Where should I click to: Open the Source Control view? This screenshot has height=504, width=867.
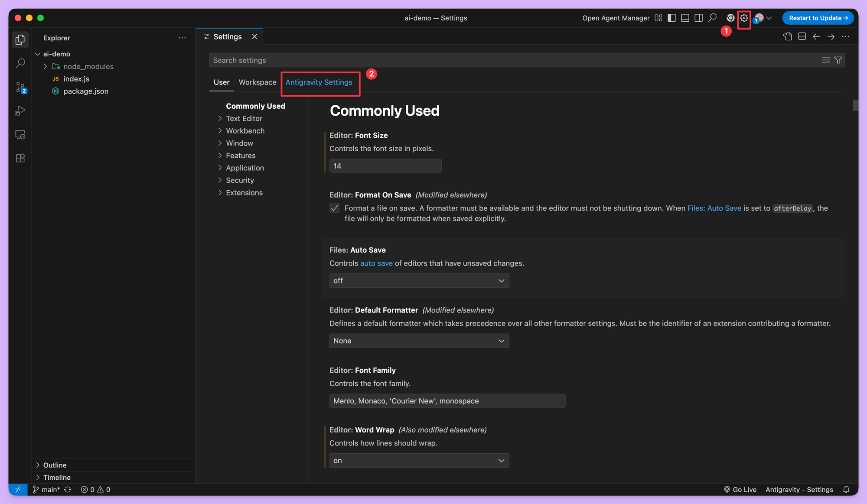pos(20,87)
